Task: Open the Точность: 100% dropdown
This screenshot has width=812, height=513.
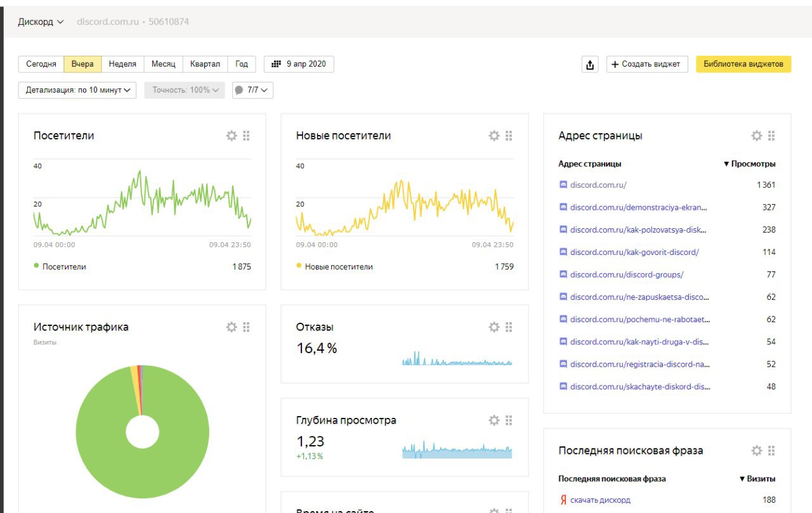Action: (x=185, y=90)
